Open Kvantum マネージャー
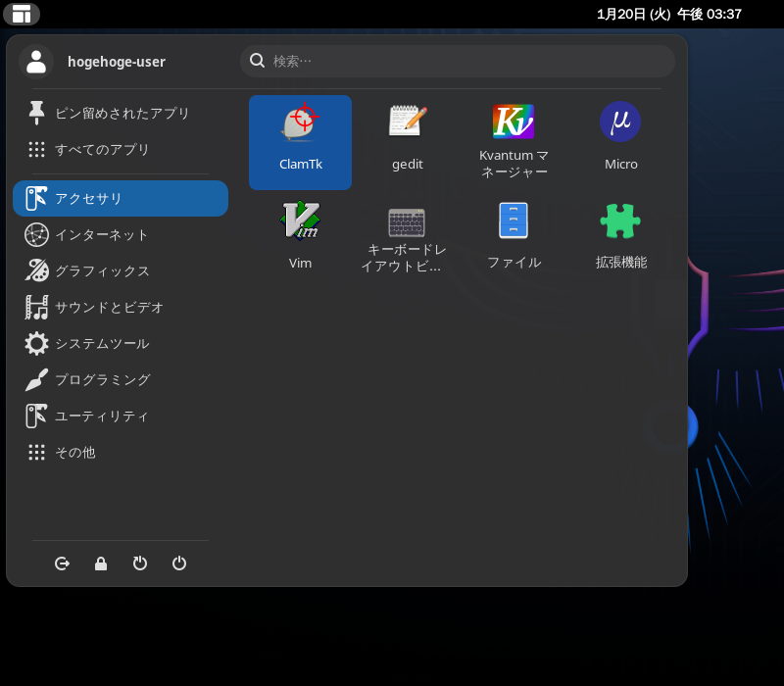The height and width of the screenshot is (686, 784). 514,142
